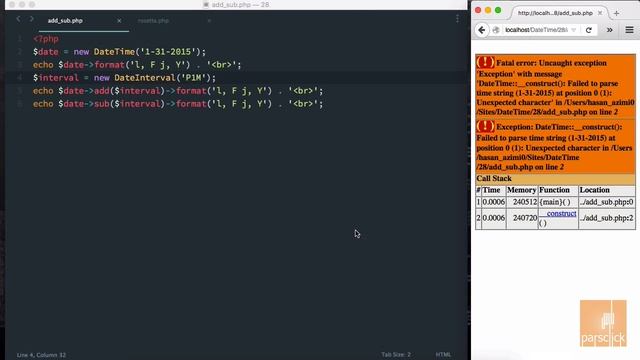Click the browser window green zoom button

click(498, 10)
